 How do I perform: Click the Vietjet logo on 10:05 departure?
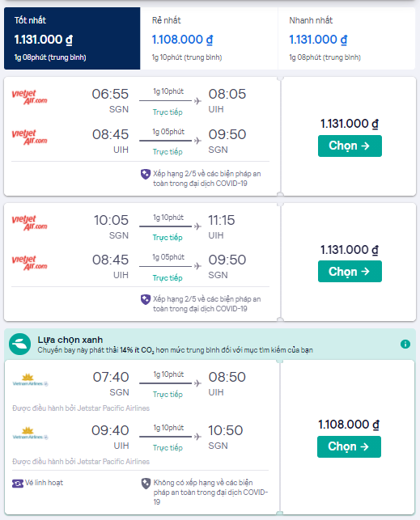tap(29, 223)
